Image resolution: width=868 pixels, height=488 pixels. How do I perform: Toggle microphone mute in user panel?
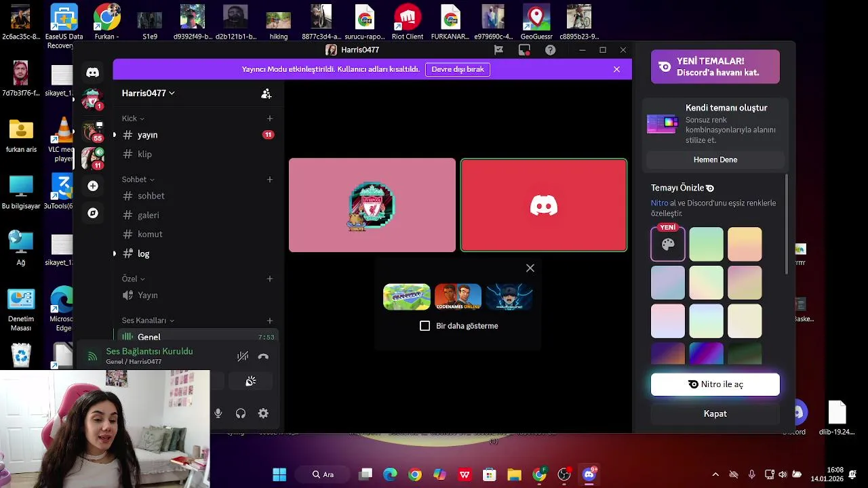click(x=218, y=413)
